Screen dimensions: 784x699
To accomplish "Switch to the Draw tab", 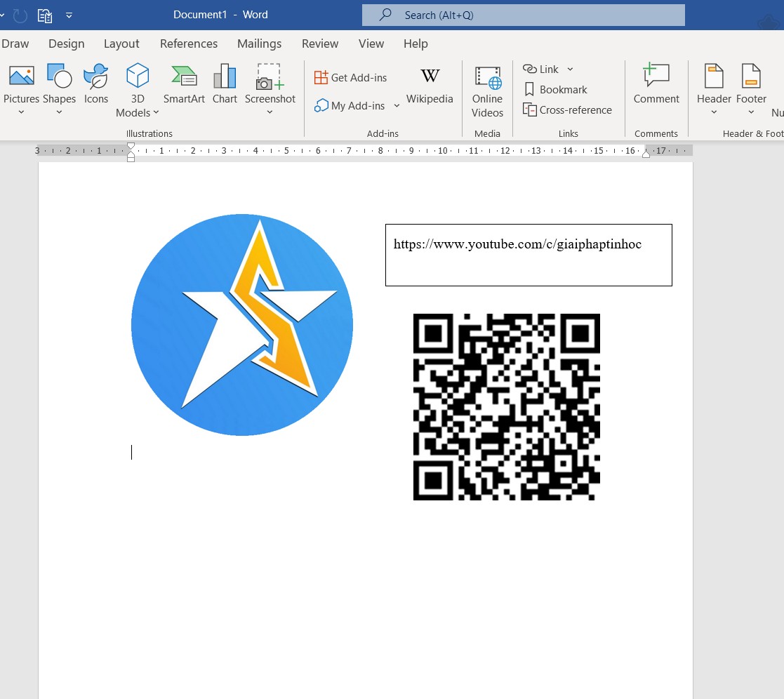I will pyautogui.click(x=15, y=44).
